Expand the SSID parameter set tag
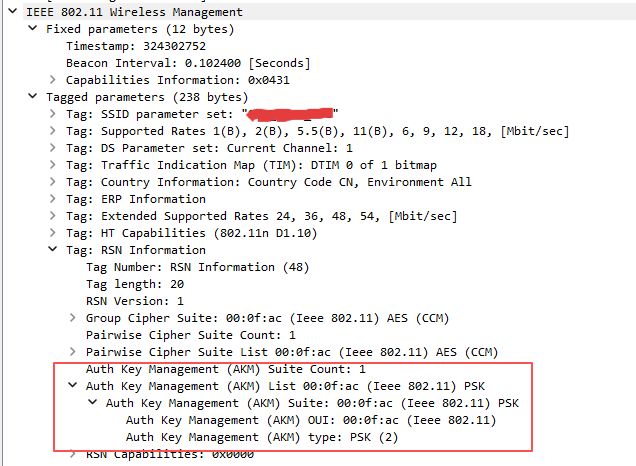 (x=53, y=114)
